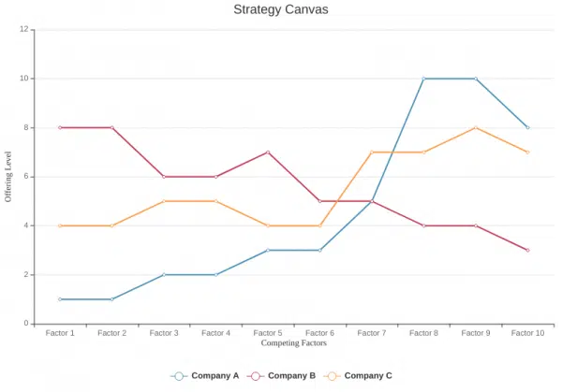
Task: Click Company B data point at Factor 10
Action: coord(527,250)
